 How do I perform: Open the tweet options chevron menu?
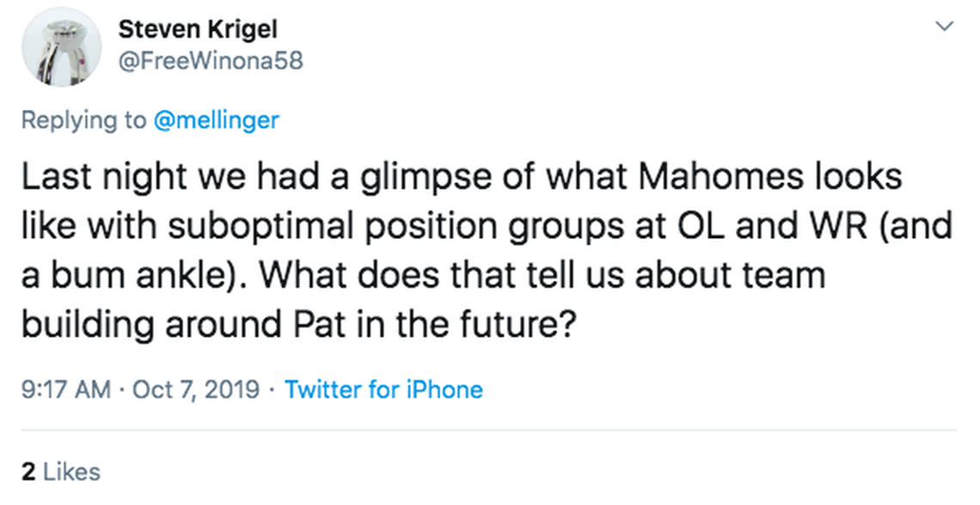pos(945,27)
